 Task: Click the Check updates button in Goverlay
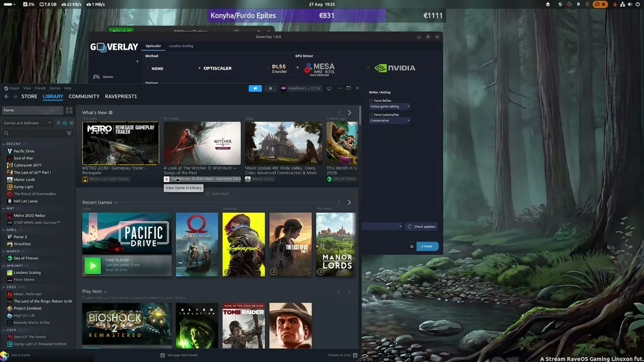(422, 227)
